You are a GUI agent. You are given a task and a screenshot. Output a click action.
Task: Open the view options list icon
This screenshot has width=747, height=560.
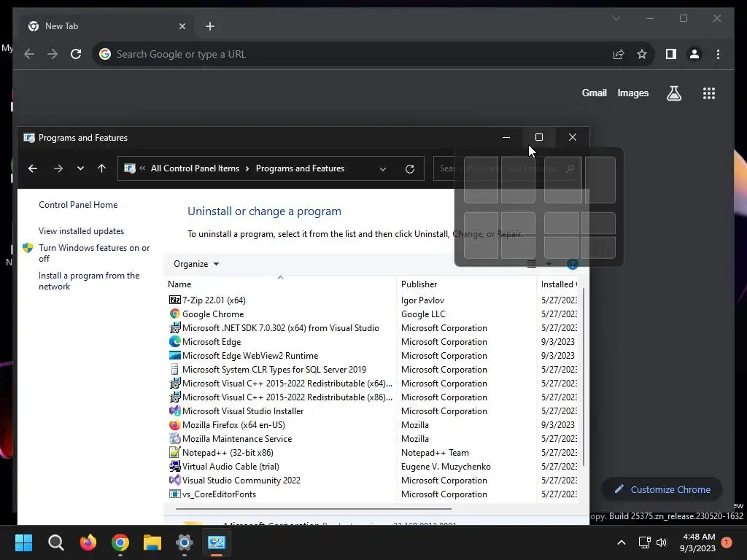pyautogui.click(x=532, y=264)
